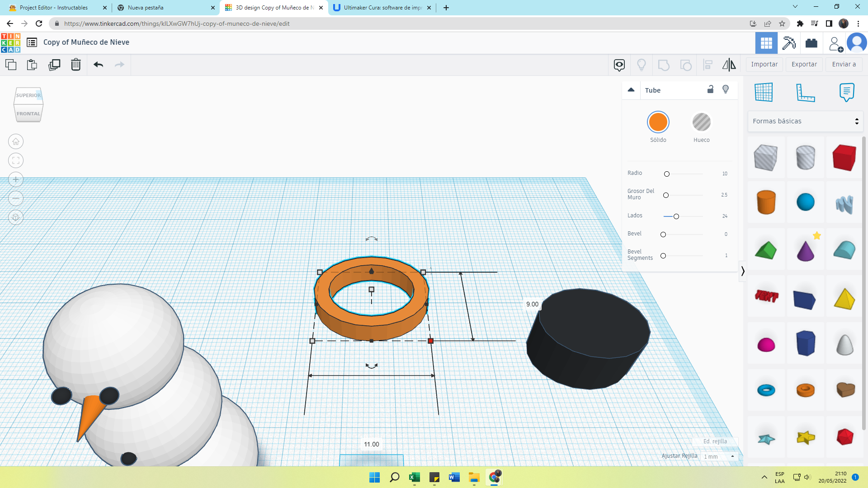Open the Blocks pickaxe mode

coord(789,43)
